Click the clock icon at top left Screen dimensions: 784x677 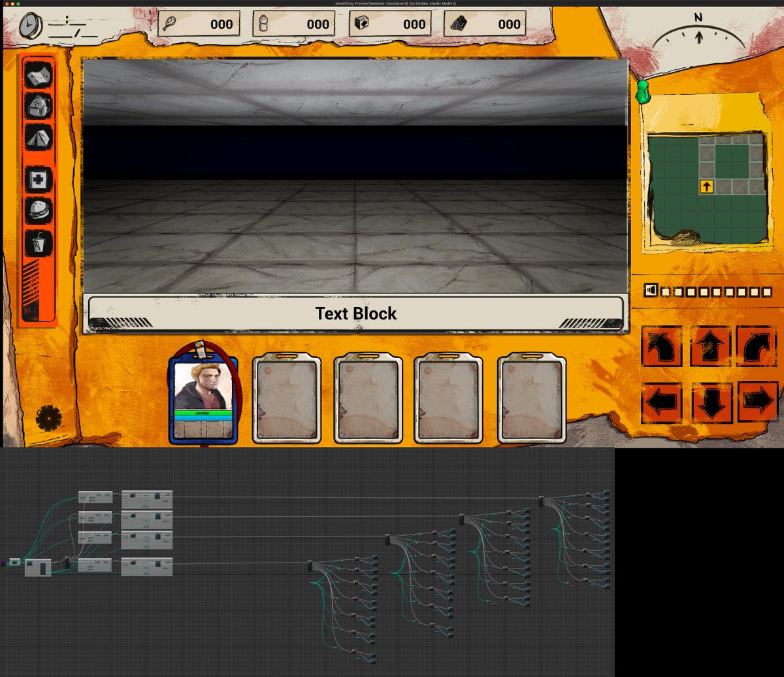[x=30, y=25]
